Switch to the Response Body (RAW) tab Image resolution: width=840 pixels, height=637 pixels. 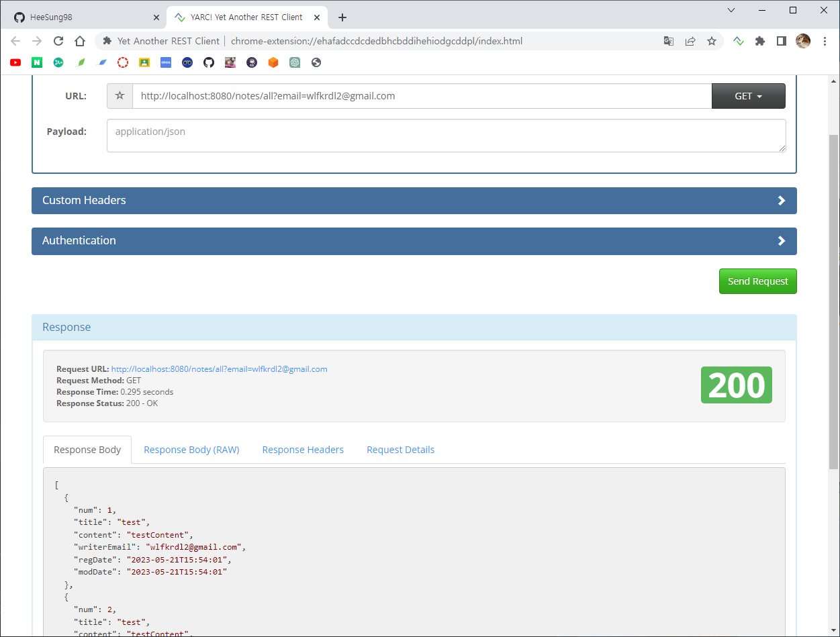pyautogui.click(x=191, y=450)
